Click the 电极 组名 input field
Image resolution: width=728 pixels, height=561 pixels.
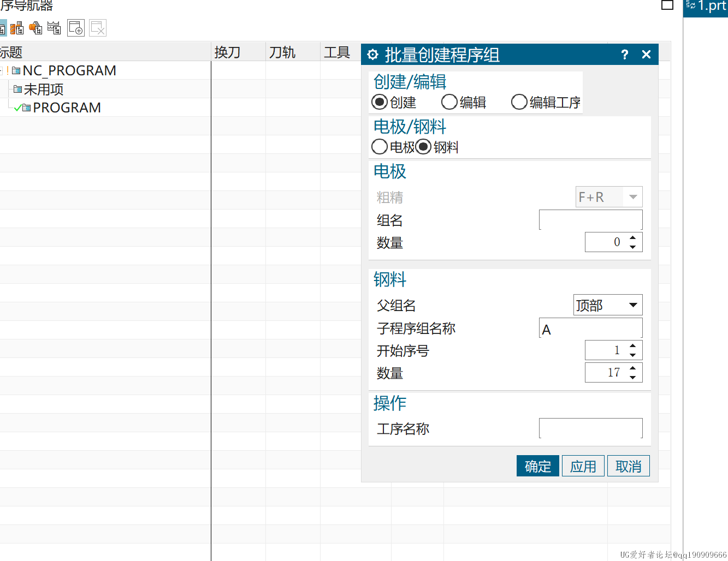pyautogui.click(x=591, y=219)
